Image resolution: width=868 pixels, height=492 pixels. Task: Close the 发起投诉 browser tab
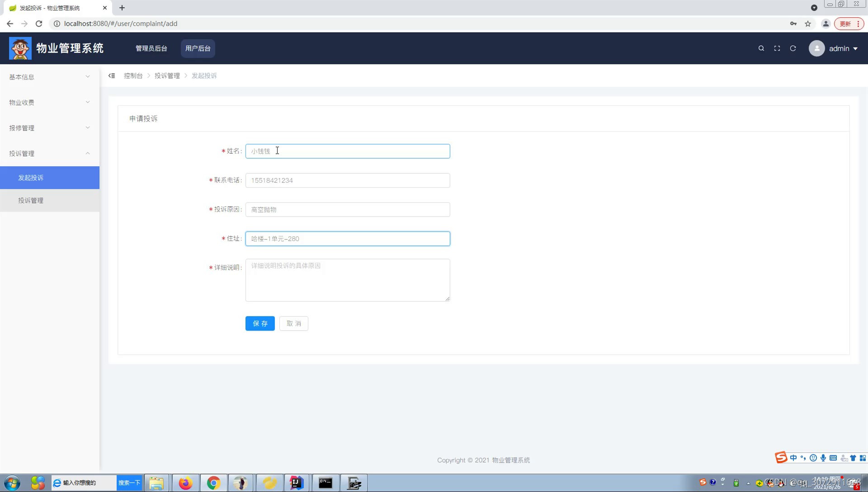pos(105,8)
